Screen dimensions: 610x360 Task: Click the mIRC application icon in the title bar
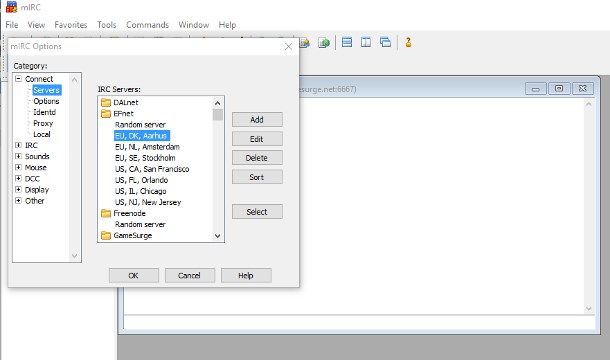[11, 7]
